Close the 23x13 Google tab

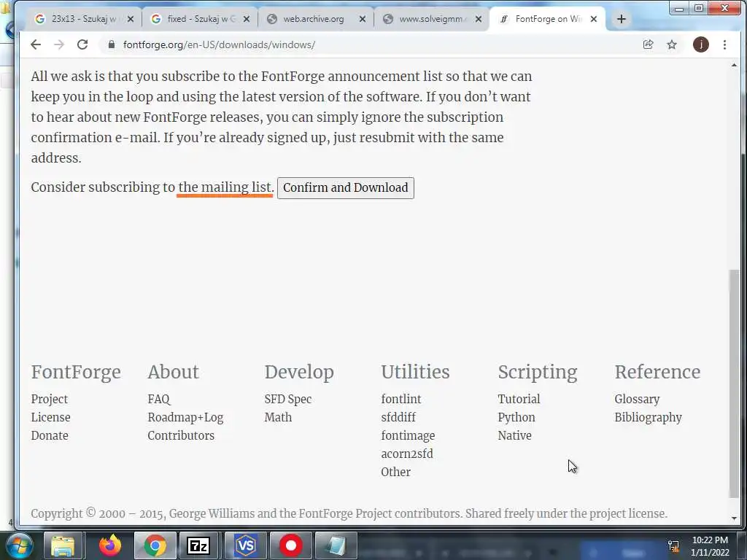pos(131,19)
